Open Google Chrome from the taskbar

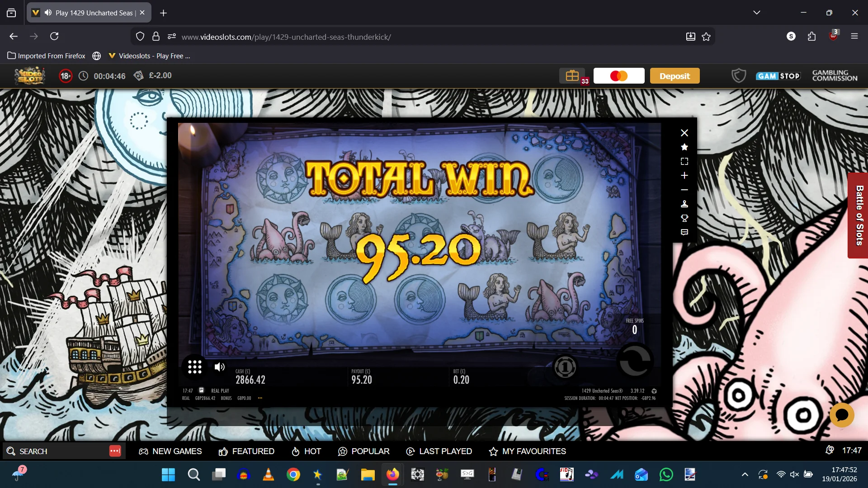tap(293, 474)
